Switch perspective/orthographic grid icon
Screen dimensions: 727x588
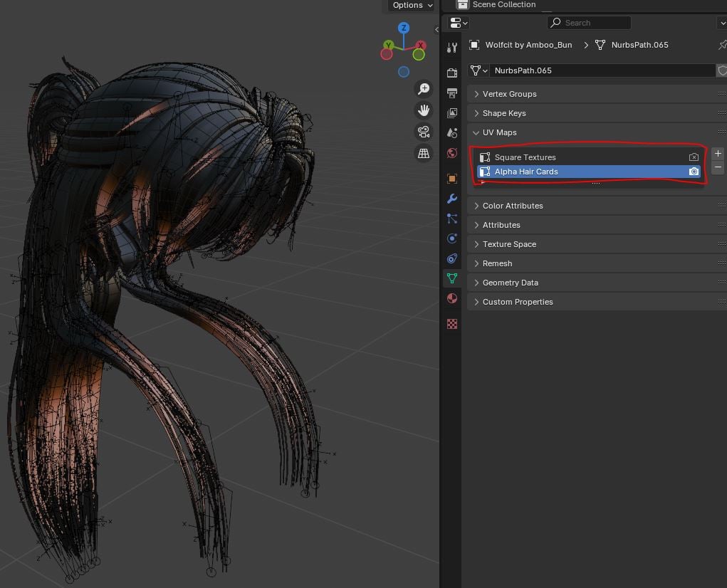[x=424, y=153]
